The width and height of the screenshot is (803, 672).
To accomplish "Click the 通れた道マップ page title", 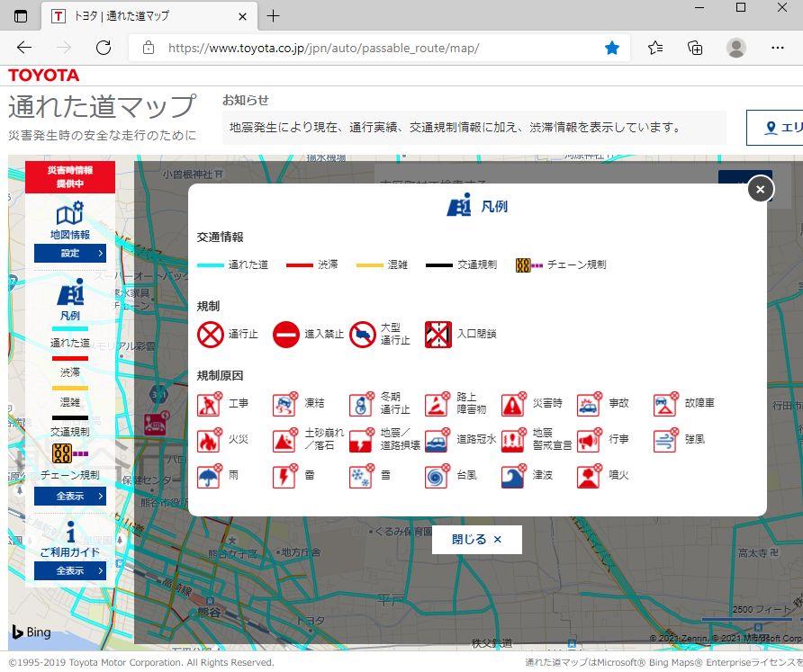I will pos(103,106).
